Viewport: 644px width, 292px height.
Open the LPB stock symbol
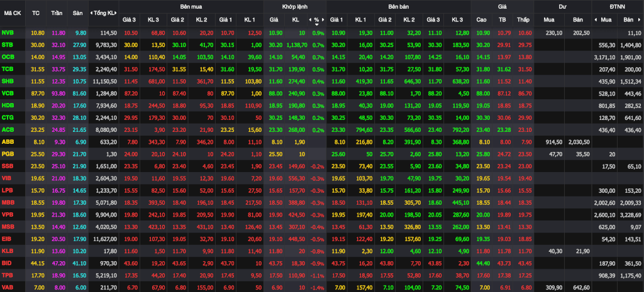(x=8, y=192)
